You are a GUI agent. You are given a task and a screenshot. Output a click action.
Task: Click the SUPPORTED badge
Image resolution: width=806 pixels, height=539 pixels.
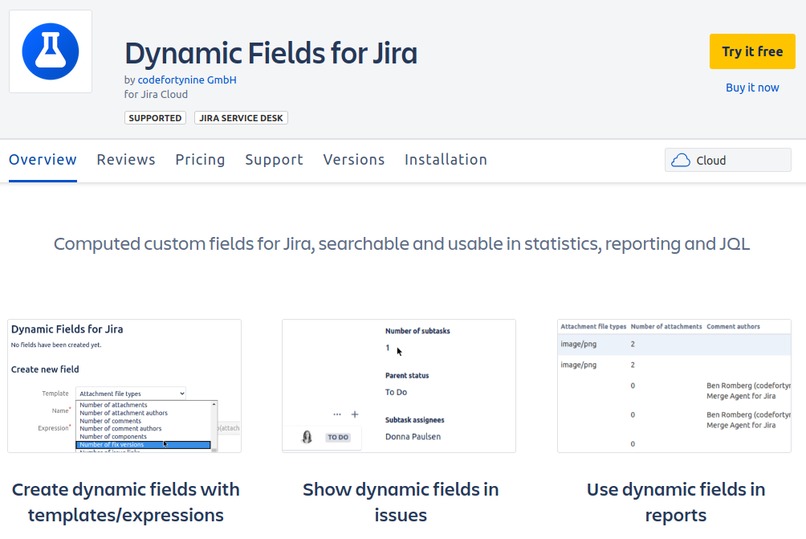(x=155, y=118)
